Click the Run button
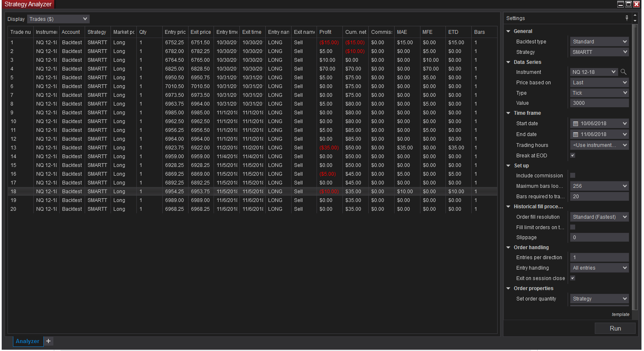The image size is (644, 351). [615, 328]
